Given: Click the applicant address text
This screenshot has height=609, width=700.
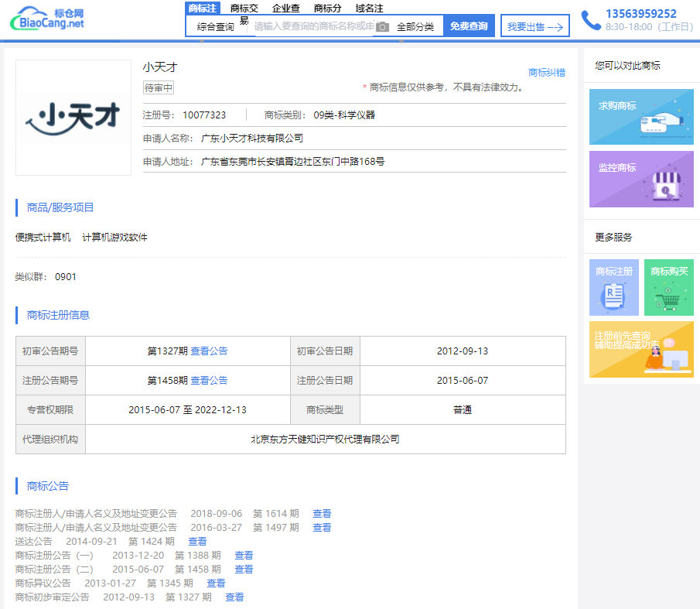Looking at the screenshot, I should pyautogui.click(x=293, y=162).
